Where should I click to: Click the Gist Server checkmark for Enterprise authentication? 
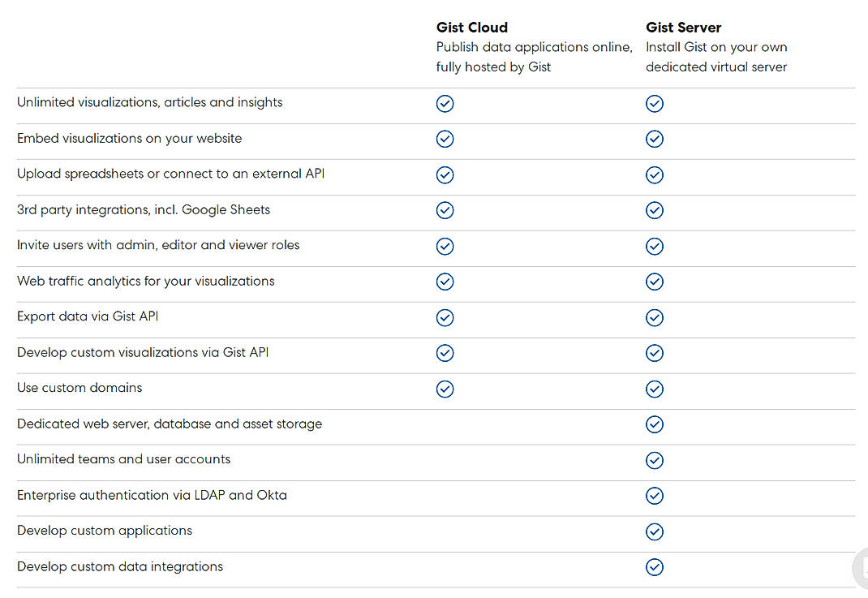(x=655, y=496)
